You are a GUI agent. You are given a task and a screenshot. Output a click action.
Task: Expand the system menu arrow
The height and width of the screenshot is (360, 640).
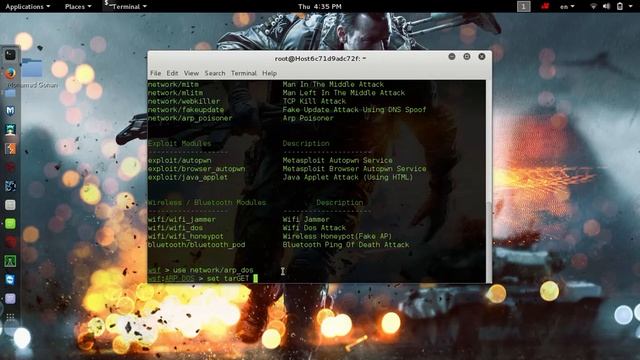631,7
